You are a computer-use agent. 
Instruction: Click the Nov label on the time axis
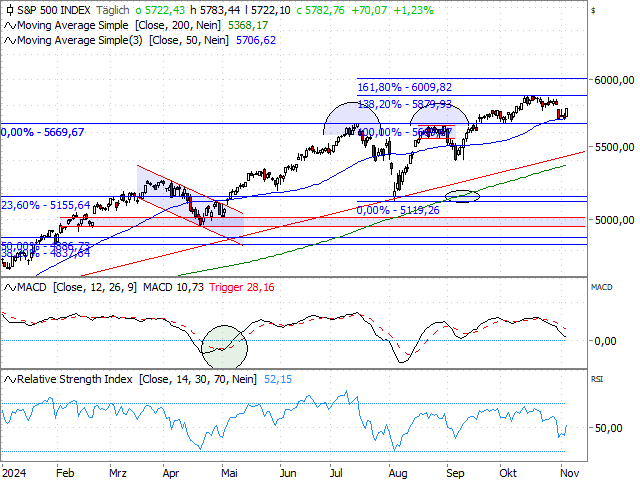click(570, 473)
